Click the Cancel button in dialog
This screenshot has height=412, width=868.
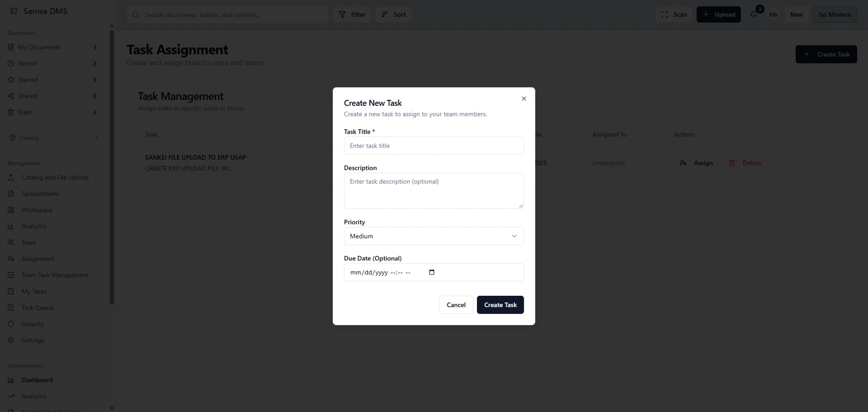[x=456, y=305]
